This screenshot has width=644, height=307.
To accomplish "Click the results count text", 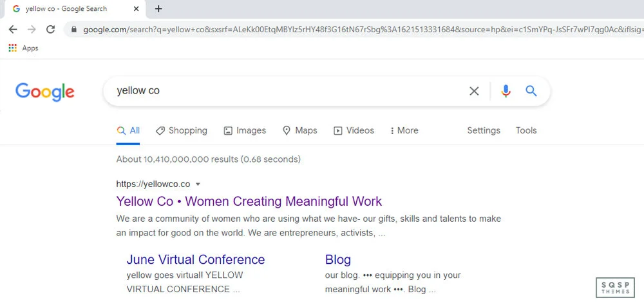I will pyautogui.click(x=208, y=159).
